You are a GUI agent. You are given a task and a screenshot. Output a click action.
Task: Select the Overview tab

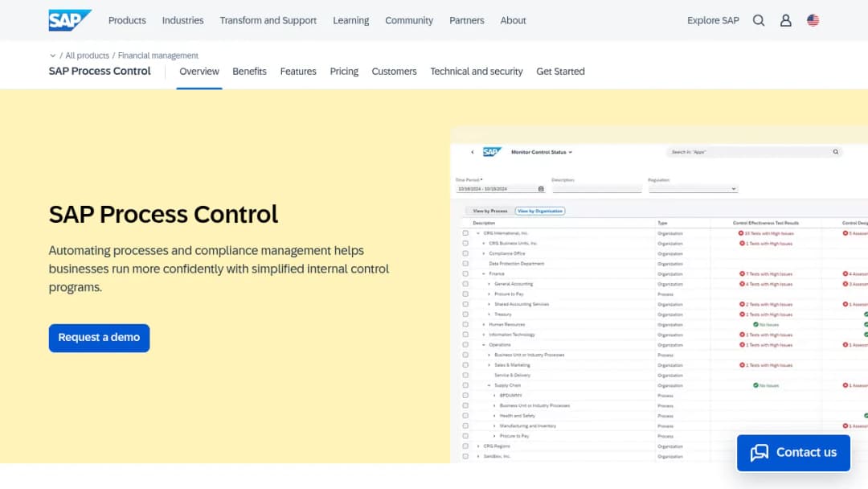199,72
